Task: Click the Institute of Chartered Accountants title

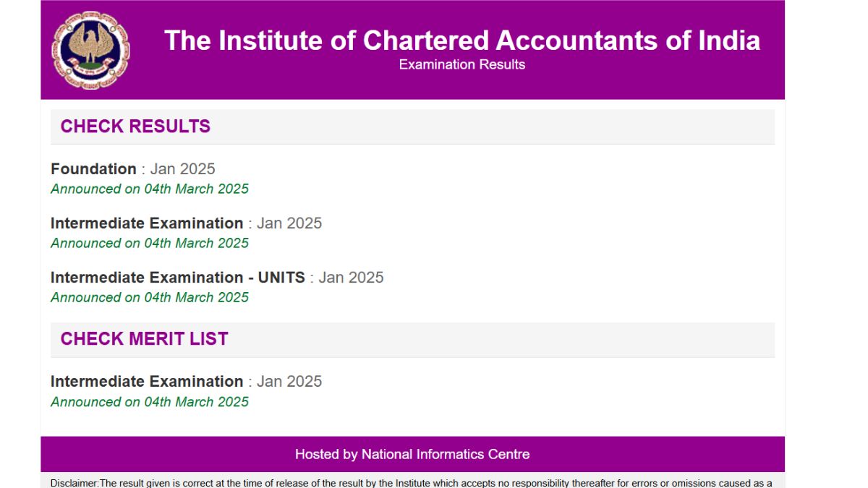Action: click(461, 40)
